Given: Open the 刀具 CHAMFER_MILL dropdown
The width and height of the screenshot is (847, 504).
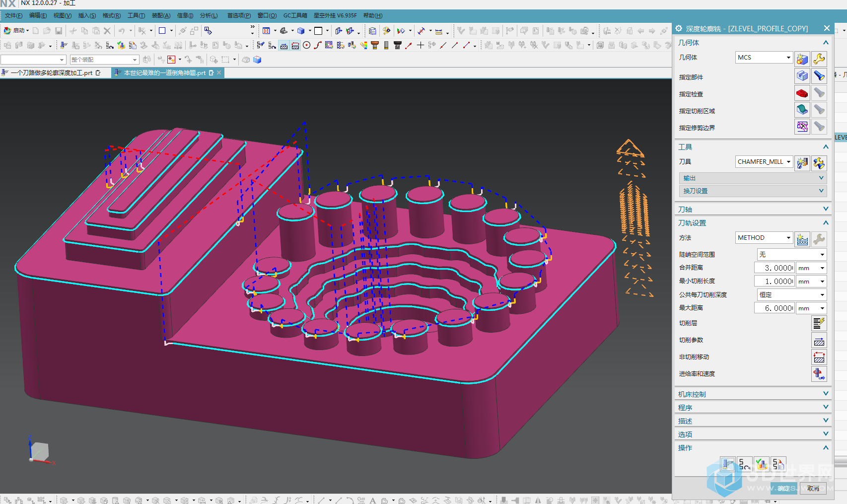Looking at the screenshot, I should [764, 162].
